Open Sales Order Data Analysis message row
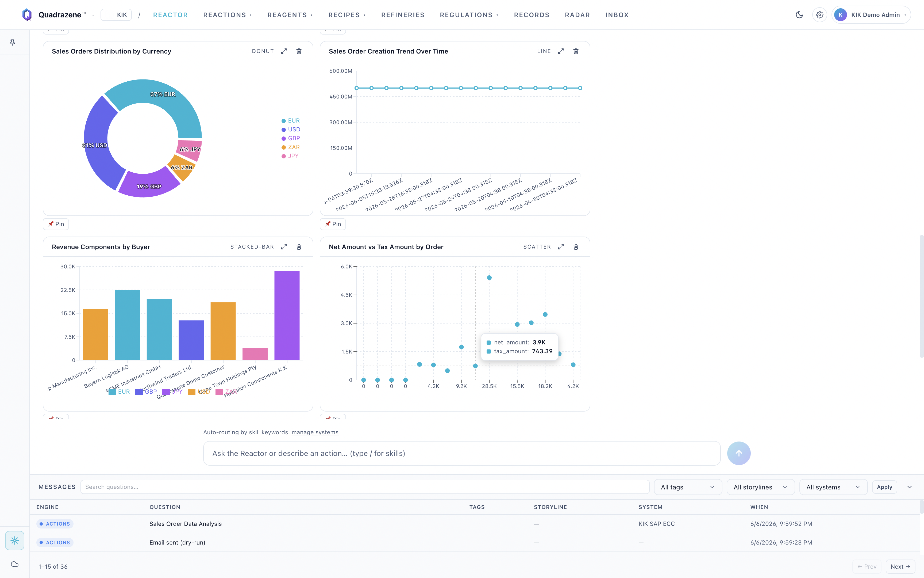Image resolution: width=924 pixels, height=578 pixels. pyautogui.click(x=475, y=524)
